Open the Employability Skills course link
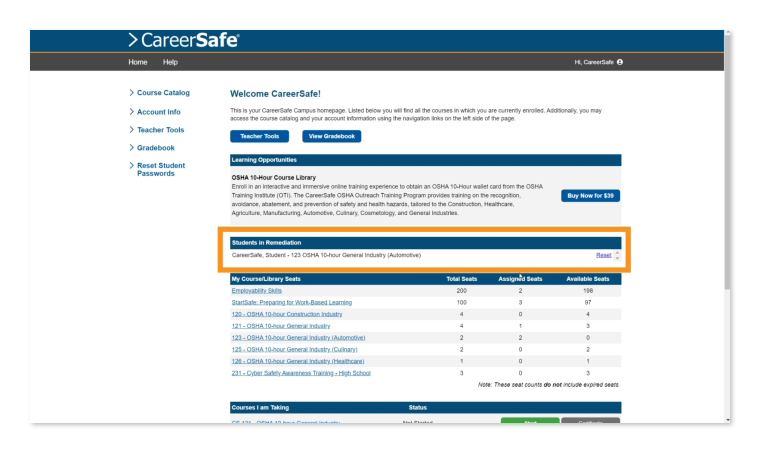Screen dimensions: 760x453 pos(256,291)
